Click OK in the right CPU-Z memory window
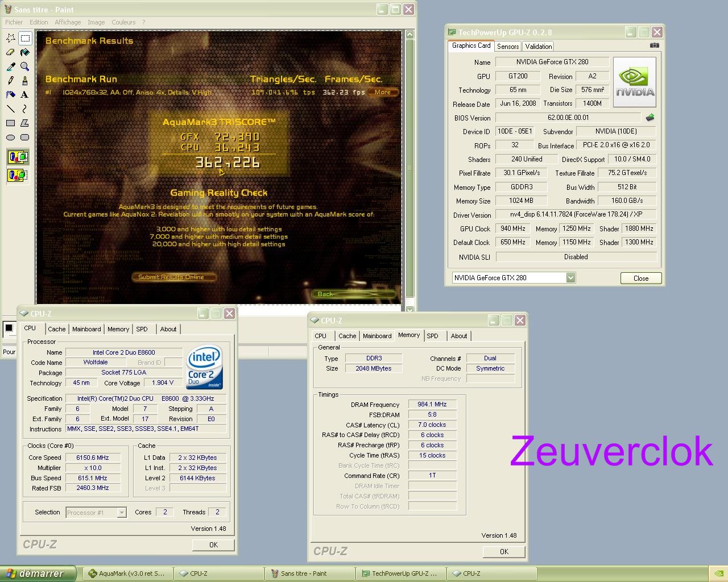 tap(504, 551)
